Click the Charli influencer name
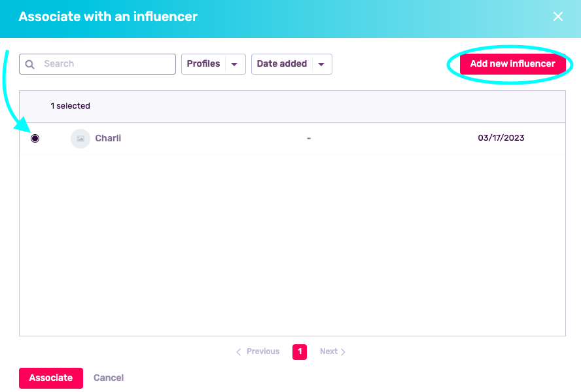 (108, 138)
